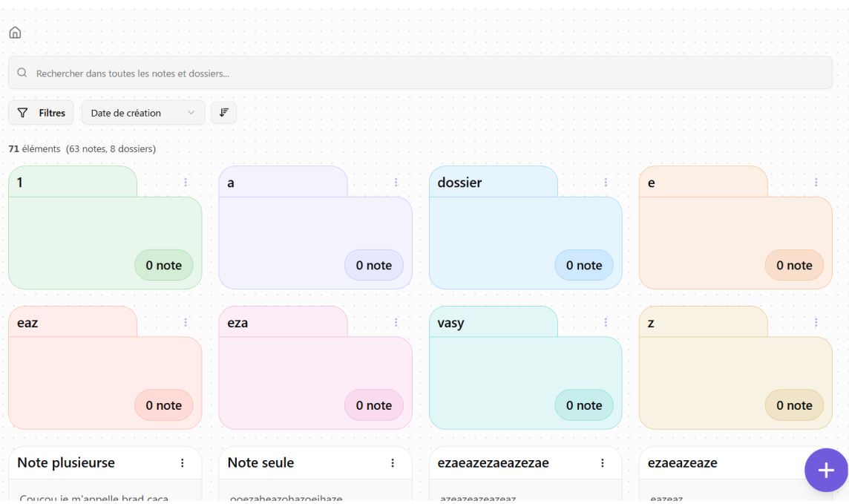849x504 pixels.
Task: Open the kebab menu on folder 'a'
Action: pos(396,182)
